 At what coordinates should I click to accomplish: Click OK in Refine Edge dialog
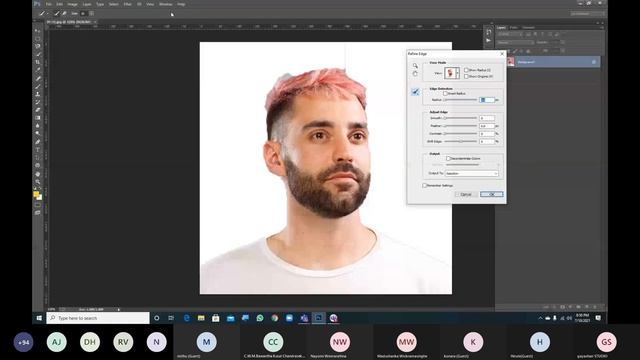(x=491, y=194)
